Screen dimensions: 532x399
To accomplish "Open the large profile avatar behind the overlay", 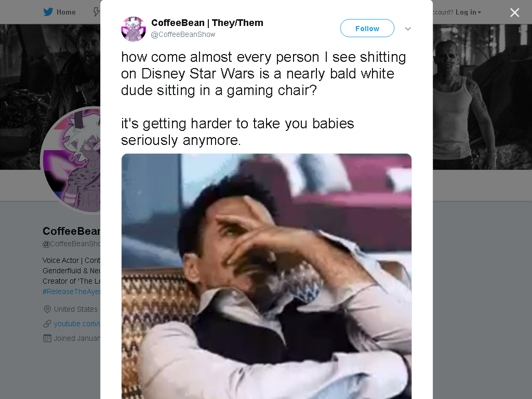I will click(x=71, y=159).
